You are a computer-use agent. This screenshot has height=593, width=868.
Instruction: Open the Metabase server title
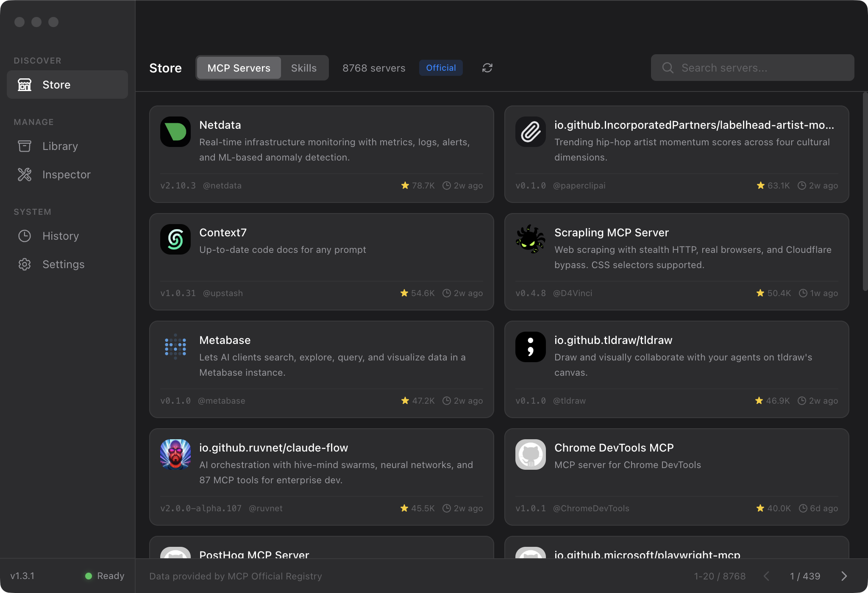pyautogui.click(x=225, y=340)
